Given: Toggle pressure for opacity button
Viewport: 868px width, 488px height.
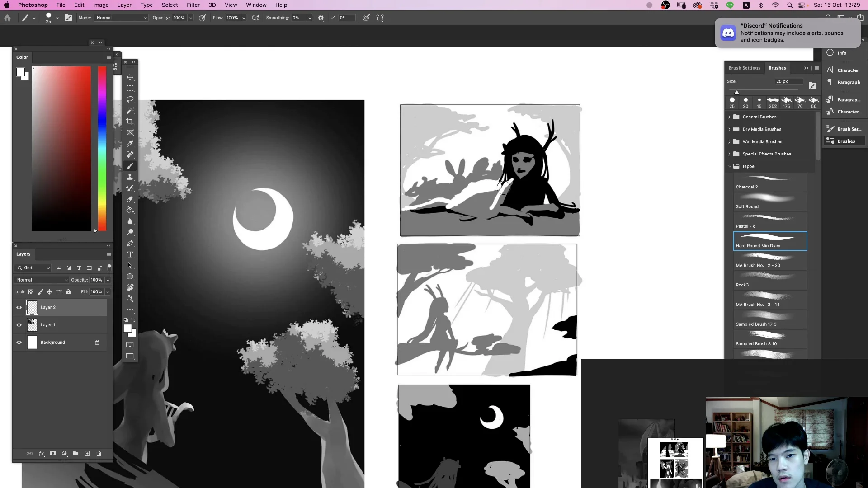Looking at the screenshot, I should tap(202, 18).
